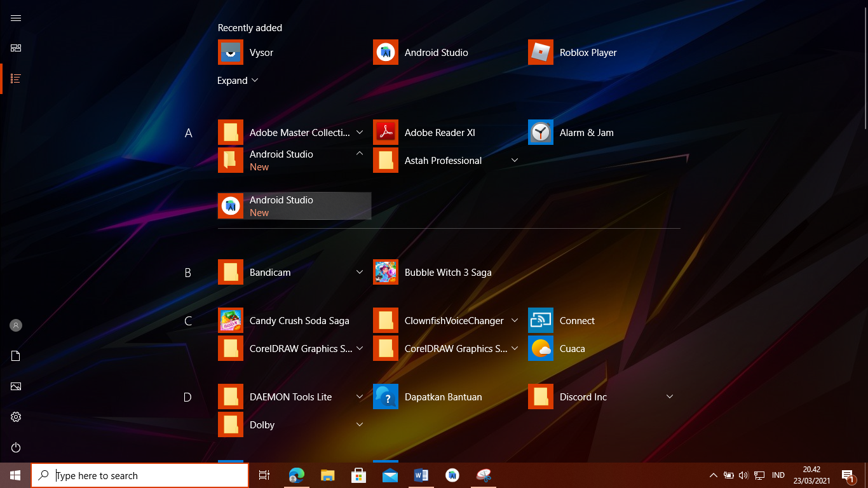The height and width of the screenshot is (488, 868).
Task: Open Bubble Witch 3 Saga
Action: point(449,272)
